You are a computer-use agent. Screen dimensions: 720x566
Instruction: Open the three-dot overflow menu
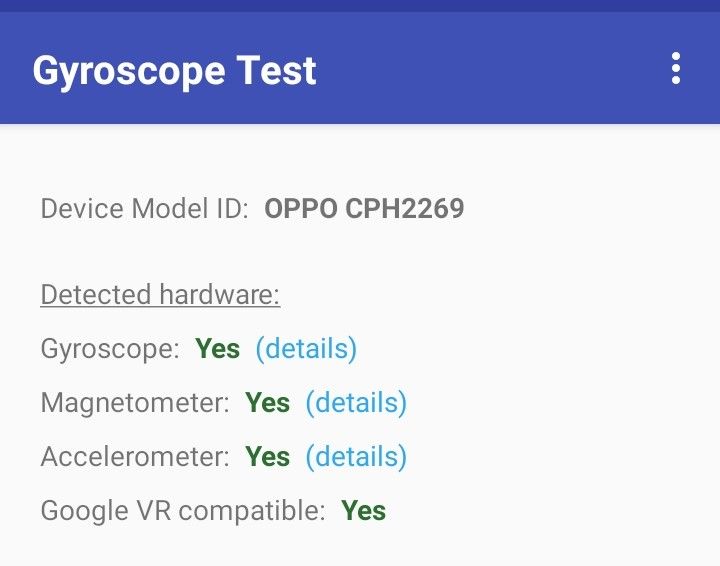676,68
